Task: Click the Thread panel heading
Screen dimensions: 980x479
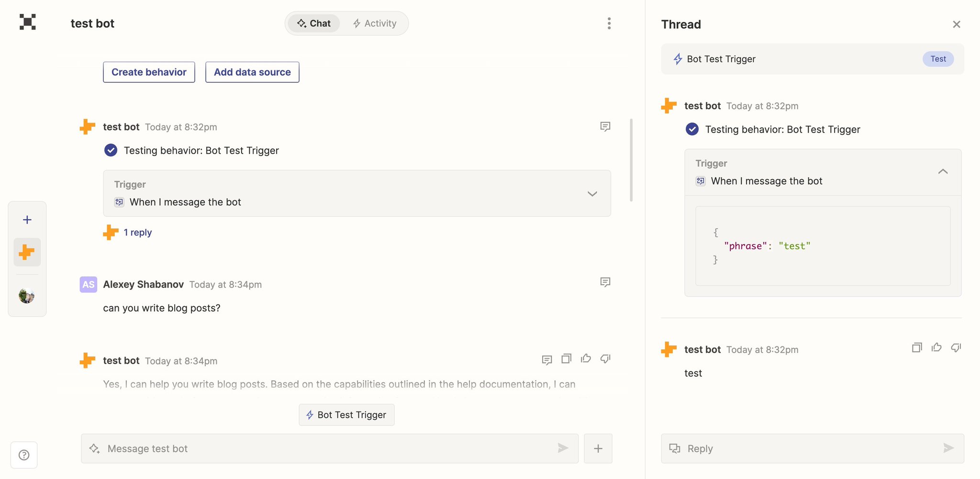Action: tap(681, 24)
